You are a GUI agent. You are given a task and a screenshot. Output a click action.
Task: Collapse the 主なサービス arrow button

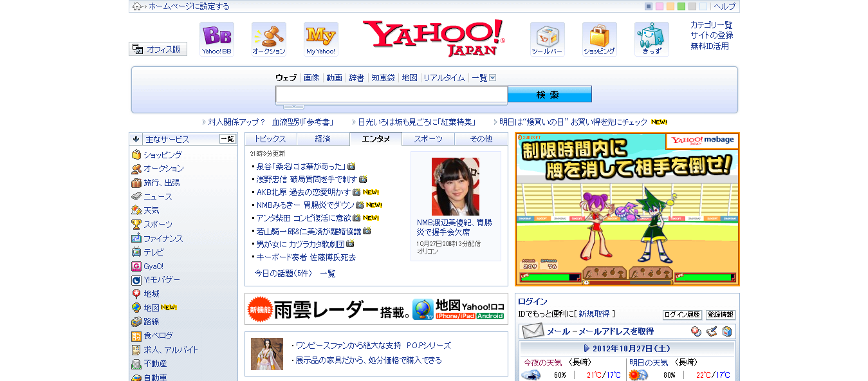tap(136, 139)
